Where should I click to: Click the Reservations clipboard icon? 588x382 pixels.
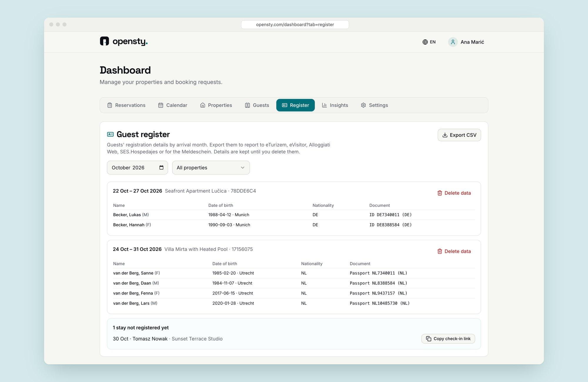point(110,105)
